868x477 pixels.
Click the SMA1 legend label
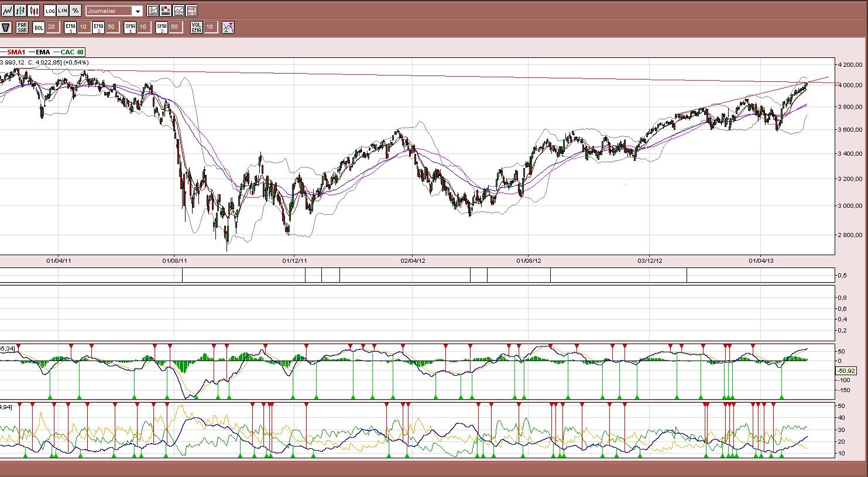click(x=16, y=53)
